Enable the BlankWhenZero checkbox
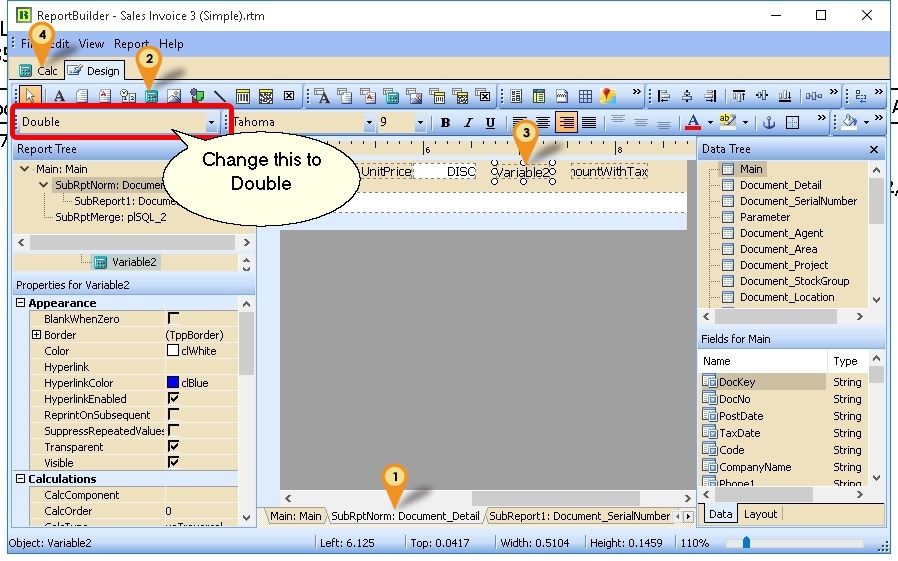Screen dimensions: 898x561 click(173, 319)
